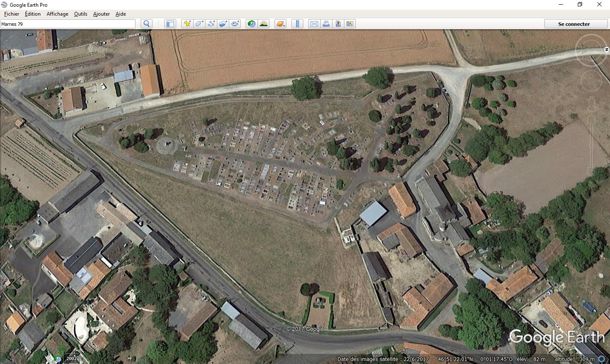Record a tour with camera icon
The height and width of the screenshot is (364, 610).
(x=235, y=24)
